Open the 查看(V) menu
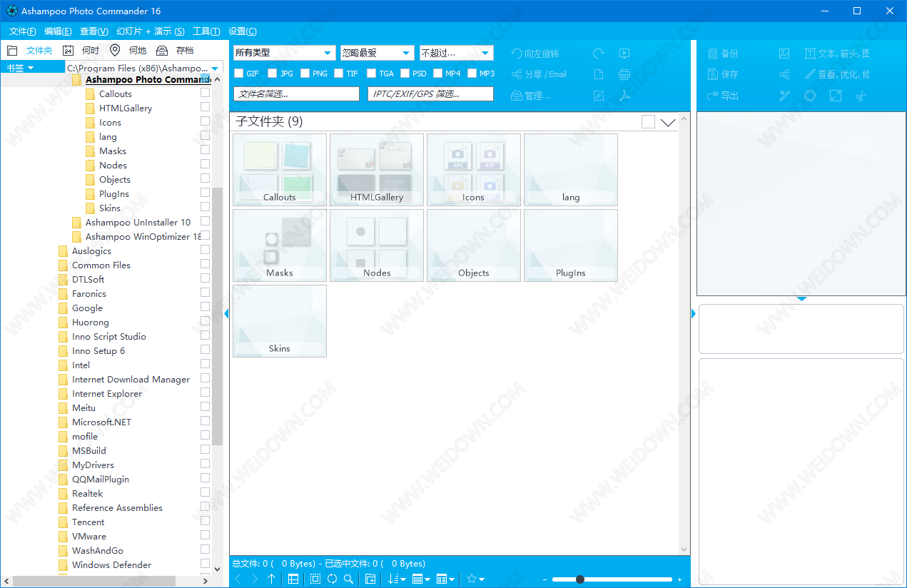907x588 pixels. point(94,31)
